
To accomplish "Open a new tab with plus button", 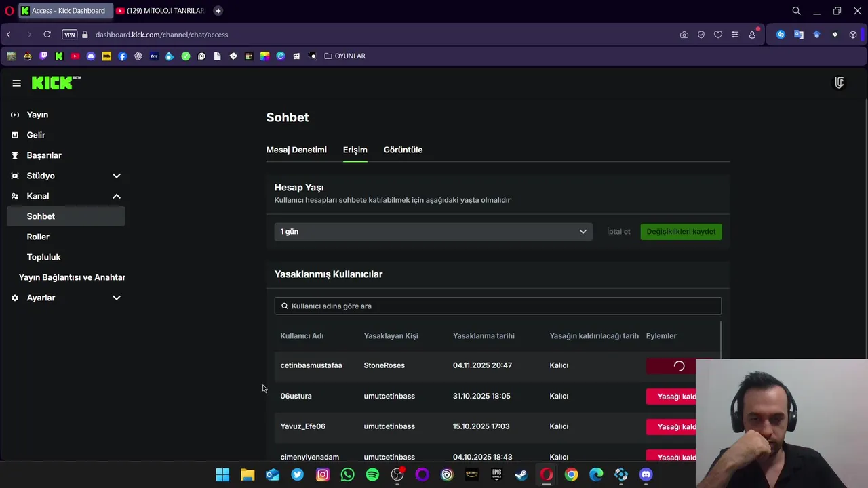I will [218, 11].
